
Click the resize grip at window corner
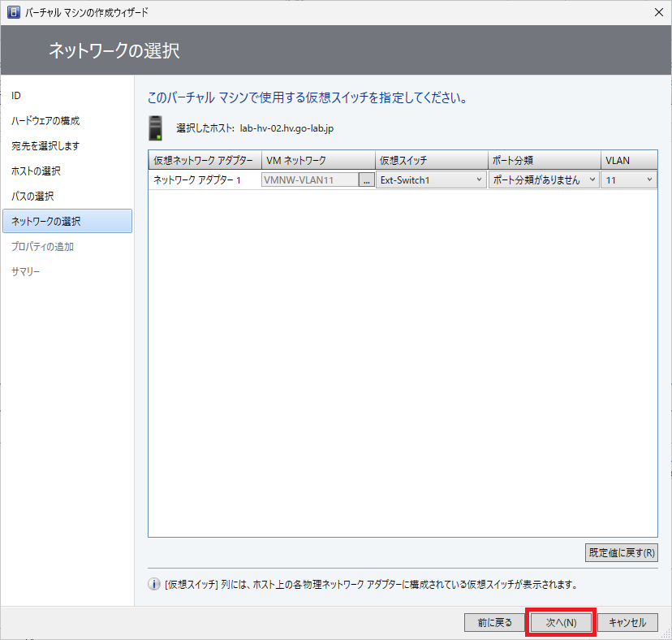point(666,634)
